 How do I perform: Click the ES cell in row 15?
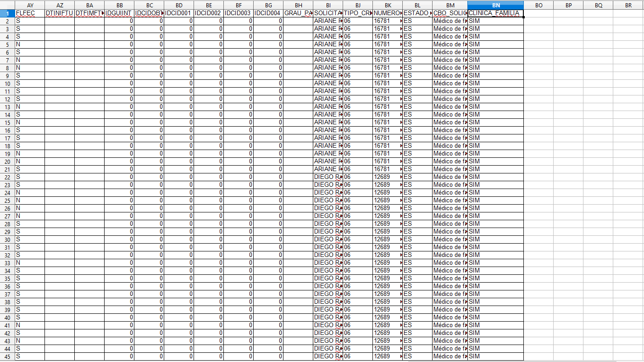(417, 123)
